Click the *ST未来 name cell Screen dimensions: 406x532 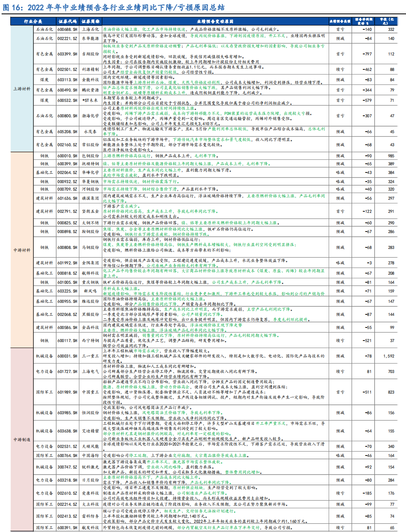coord(90,100)
